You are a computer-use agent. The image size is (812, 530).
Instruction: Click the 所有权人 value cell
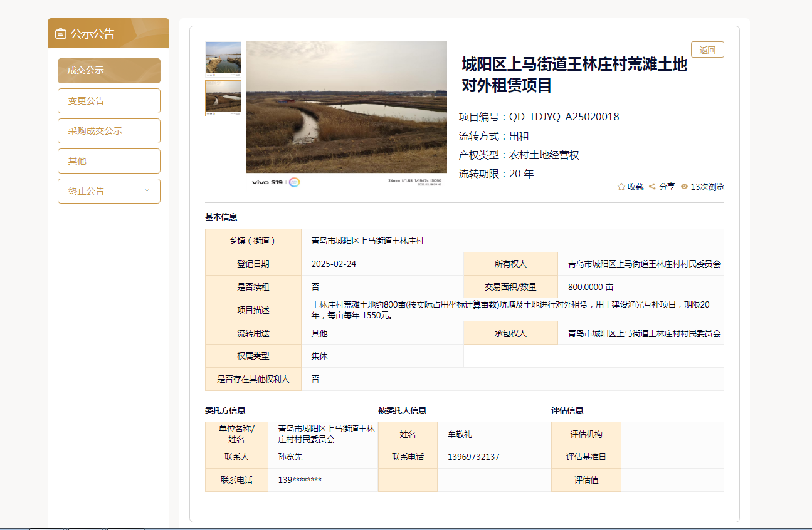coord(641,264)
